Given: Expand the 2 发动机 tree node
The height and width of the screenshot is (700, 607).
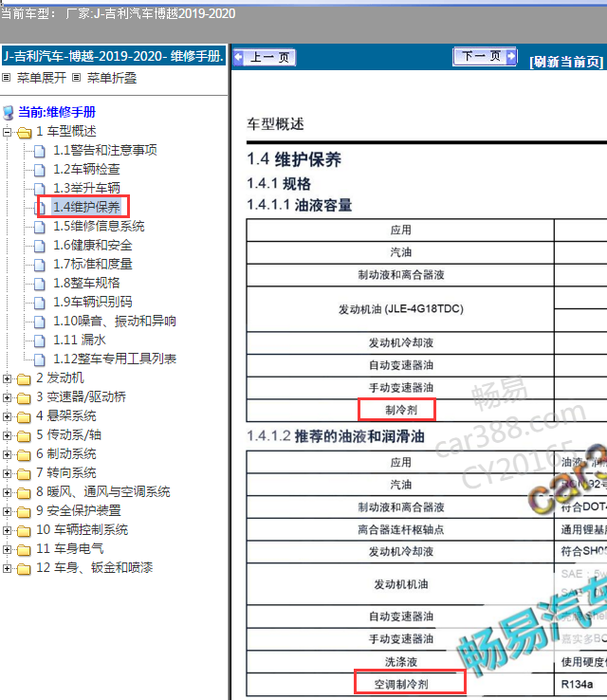Looking at the screenshot, I should click(x=7, y=378).
